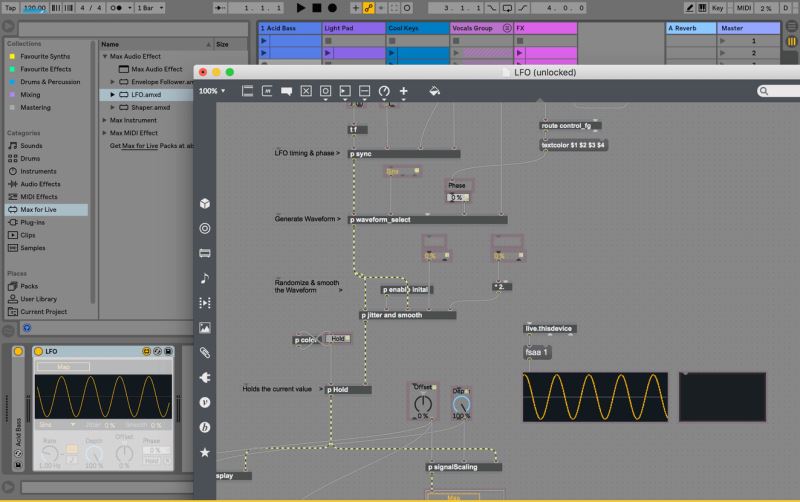Image resolution: width=800 pixels, height=502 pixels.
Task: Click the paint bucket format icon in Max toolbar
Action: pos(434,91)
